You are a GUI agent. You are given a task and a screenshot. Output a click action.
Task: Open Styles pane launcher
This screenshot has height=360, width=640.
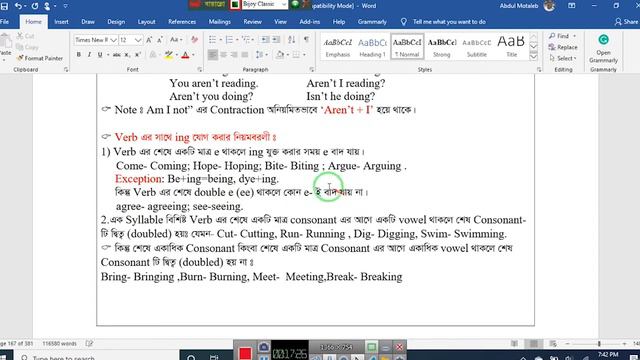tap(539, 70)
